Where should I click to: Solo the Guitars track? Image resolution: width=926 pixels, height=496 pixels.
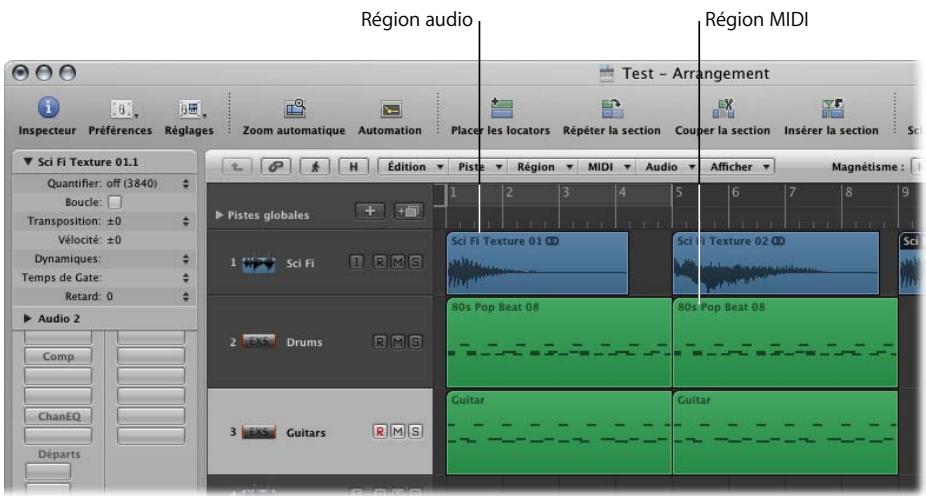[x=415, y=432]
